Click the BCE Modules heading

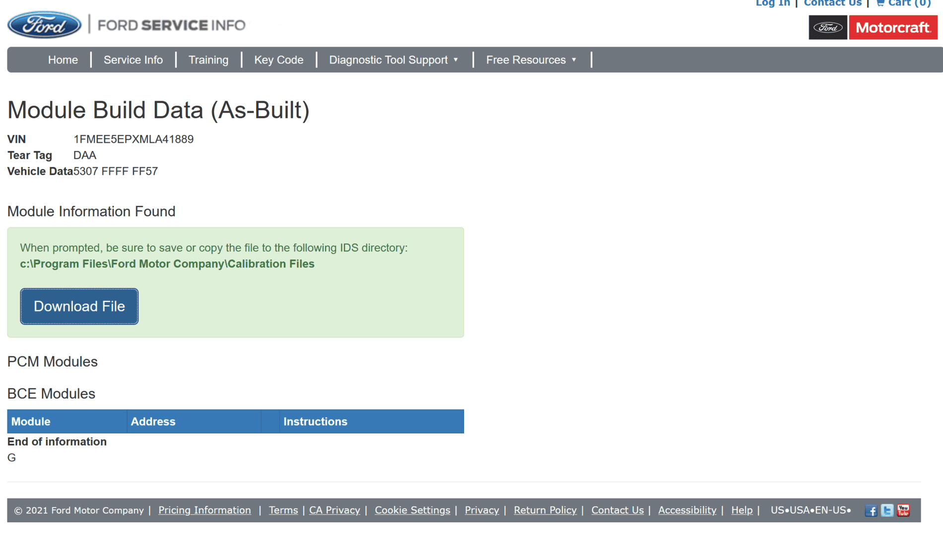pyautogui.click(x=51, y=393)
